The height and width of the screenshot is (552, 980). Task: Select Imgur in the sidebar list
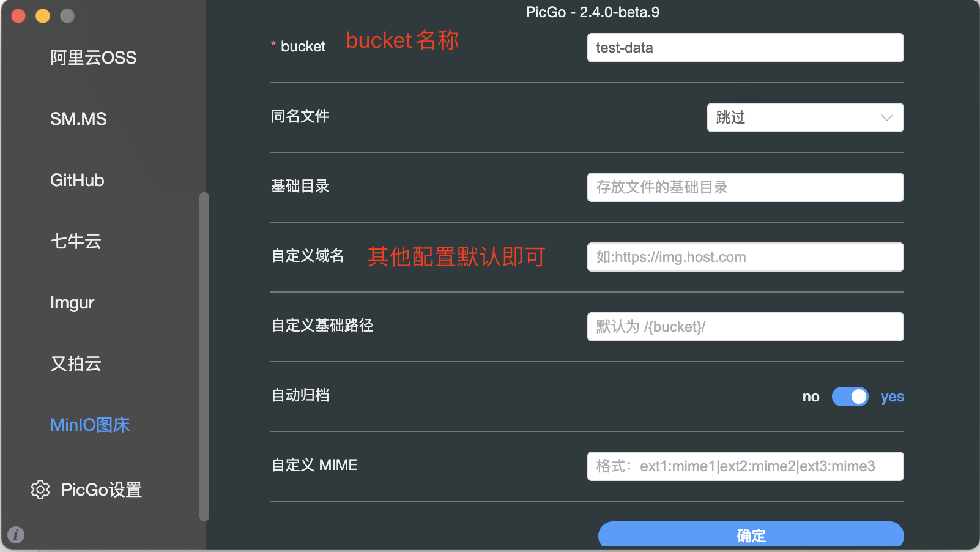[72, 302]
